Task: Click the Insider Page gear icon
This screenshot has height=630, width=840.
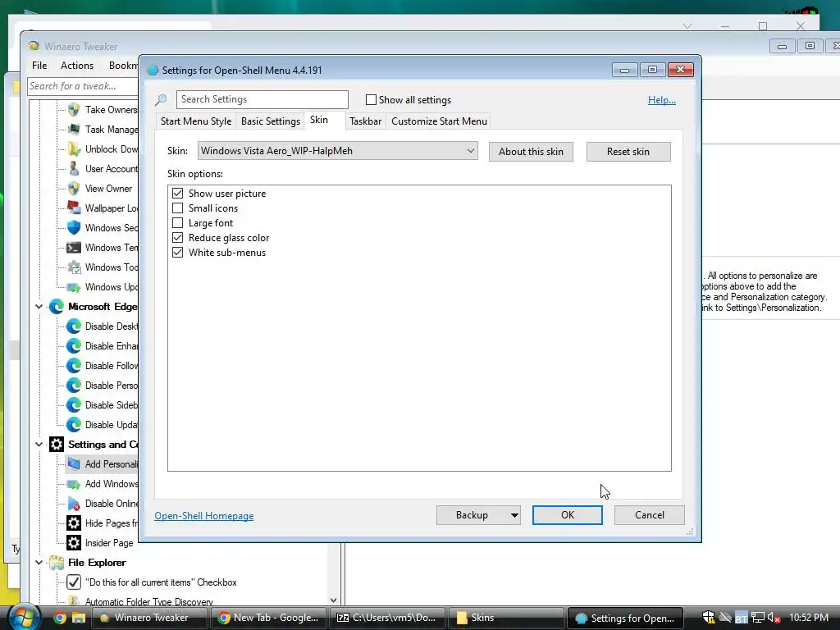Action: coord(74,543)
